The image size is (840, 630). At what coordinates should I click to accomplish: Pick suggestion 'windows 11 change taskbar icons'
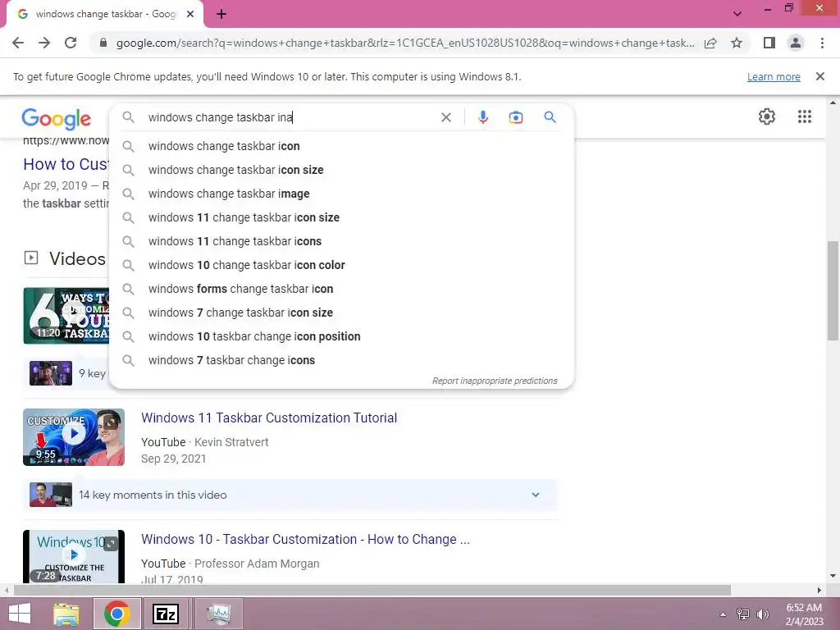coord(341,241)
